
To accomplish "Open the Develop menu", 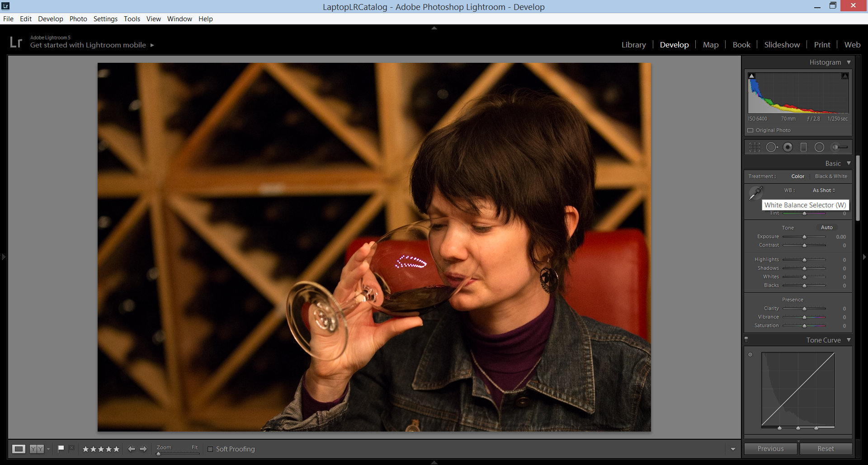I will pos(51,19).
